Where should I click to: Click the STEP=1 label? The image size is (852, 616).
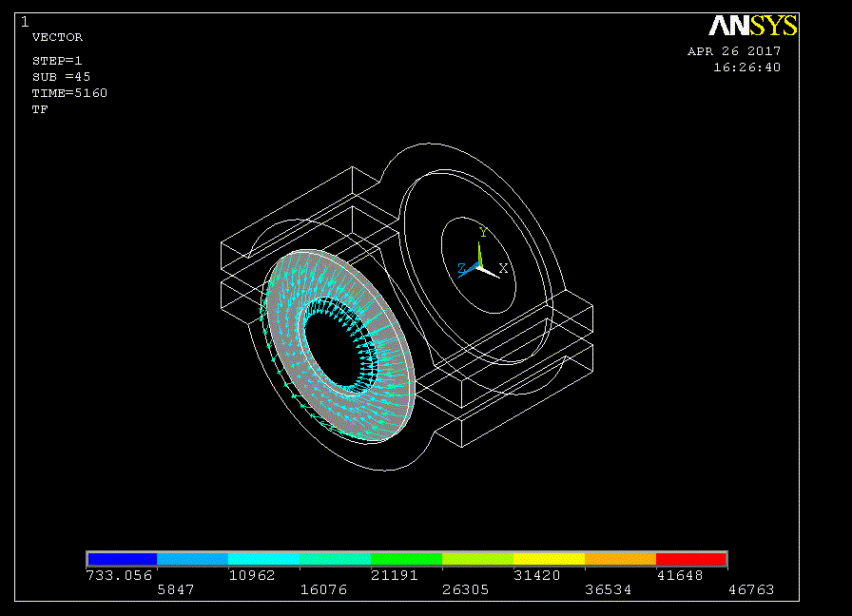tap(57, 61)
